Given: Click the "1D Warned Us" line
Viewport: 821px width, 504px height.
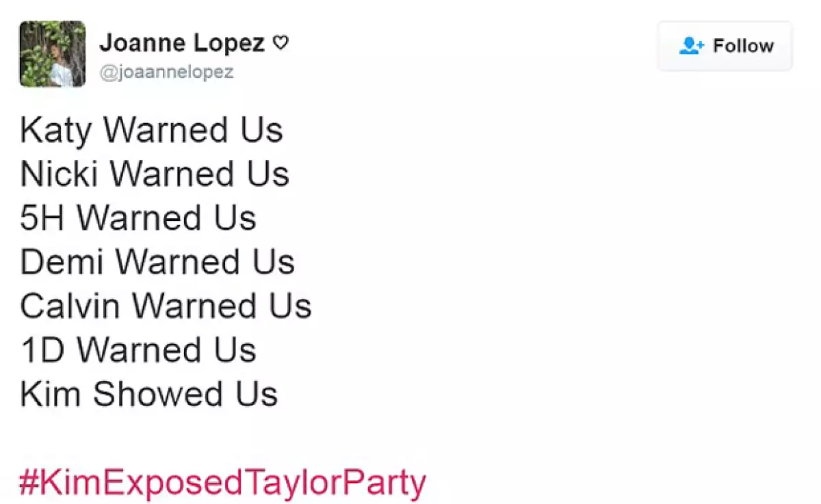Looking at the screenshot, I should pyautogui.click(x=138, y=350).
